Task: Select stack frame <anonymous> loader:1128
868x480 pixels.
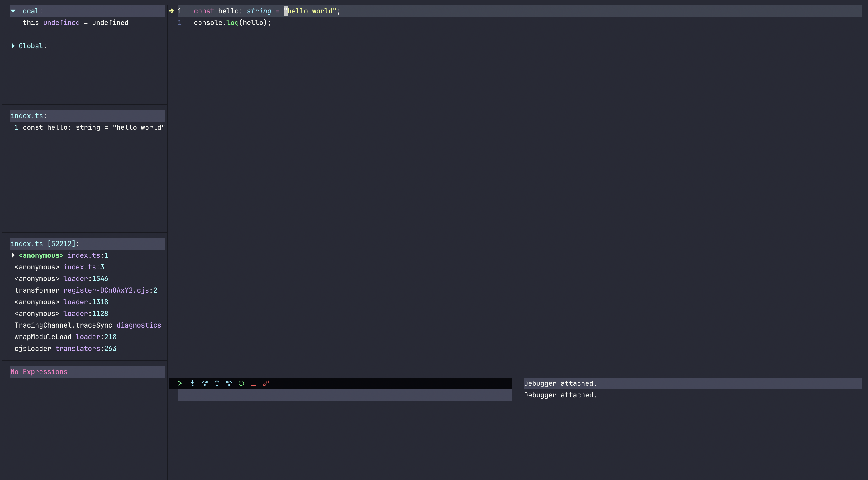Action: coord(61,314)
